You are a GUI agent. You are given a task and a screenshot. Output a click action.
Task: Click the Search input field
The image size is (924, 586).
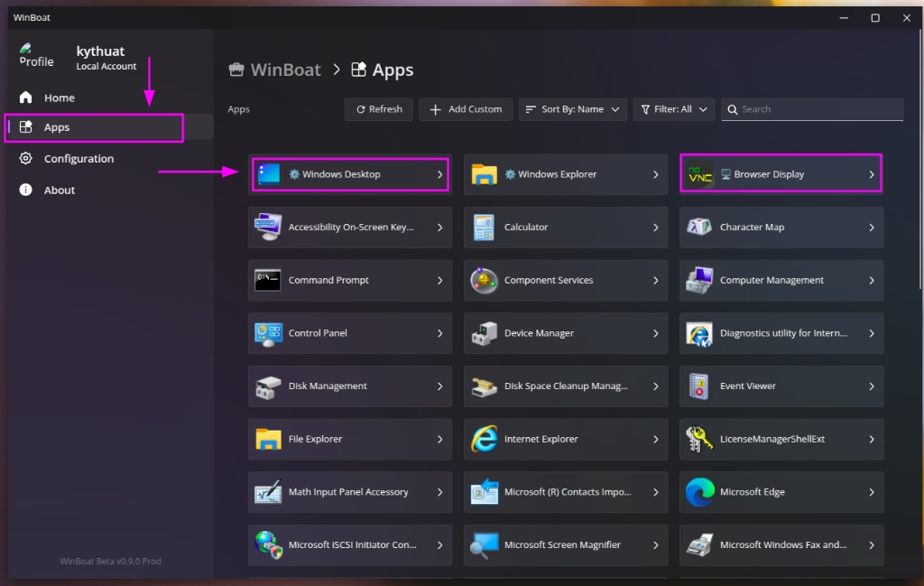[812, 109]
